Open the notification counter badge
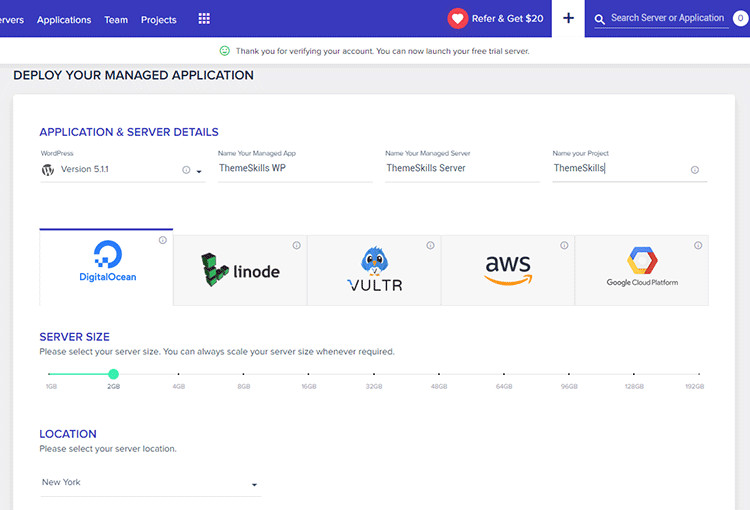 coord(740,18)
